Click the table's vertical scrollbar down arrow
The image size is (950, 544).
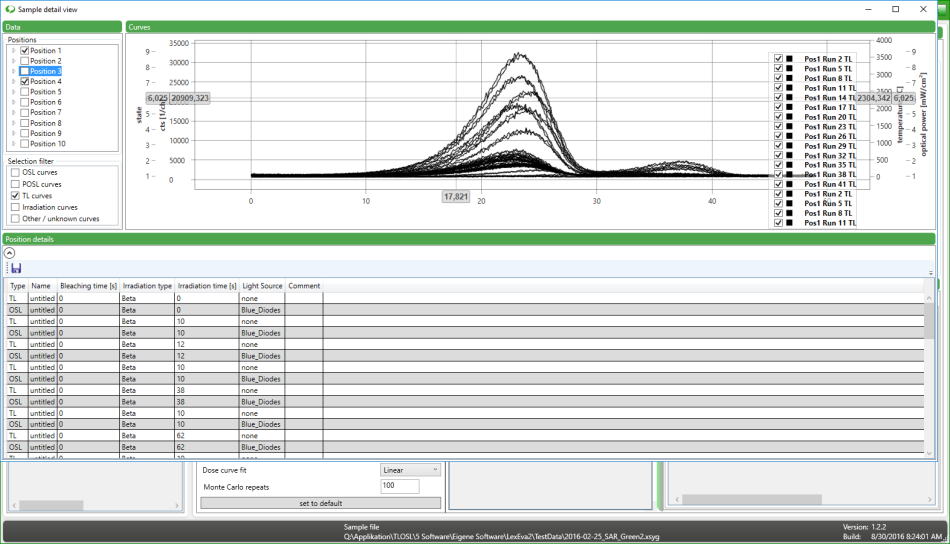point(929,453)
